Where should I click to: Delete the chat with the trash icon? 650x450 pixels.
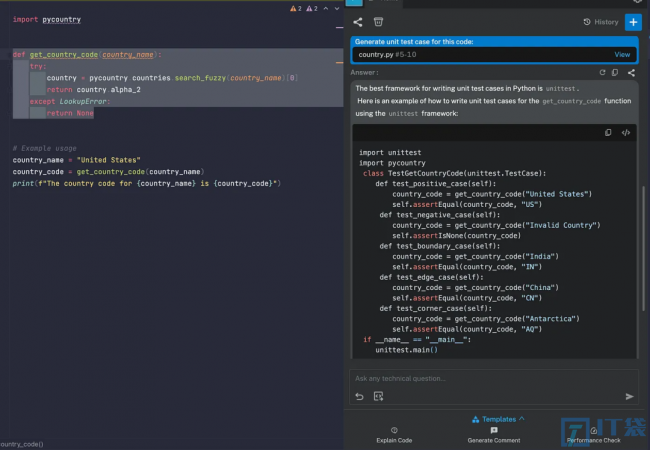click(x=378, y=22)
